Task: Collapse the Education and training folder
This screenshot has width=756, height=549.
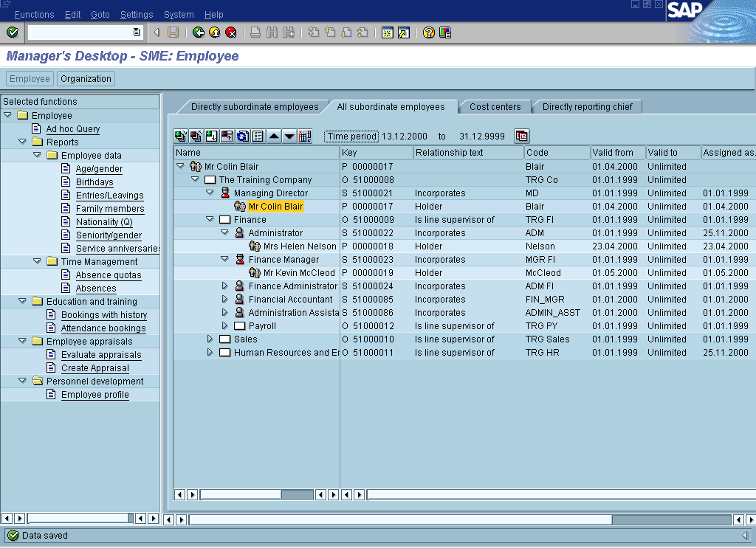Action: click(x=22, y=301)
